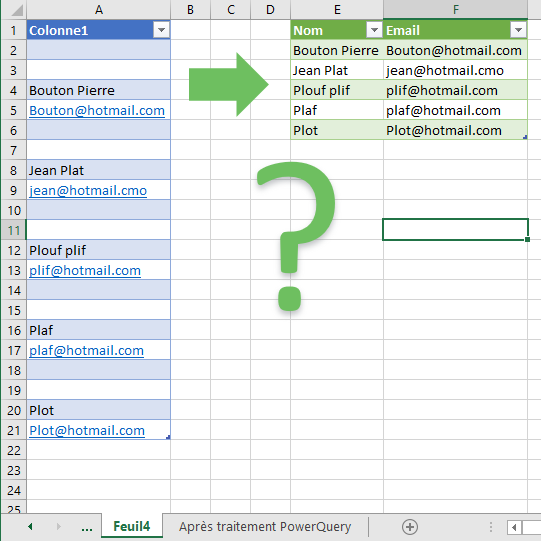Click the next sheet navigation arrow
Image resolution: width=541 pixels, height=541 pixels.
coord(58,527)
